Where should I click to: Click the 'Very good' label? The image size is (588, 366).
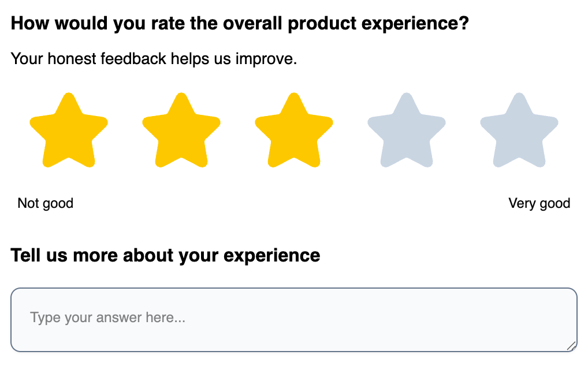coord(538,203)
